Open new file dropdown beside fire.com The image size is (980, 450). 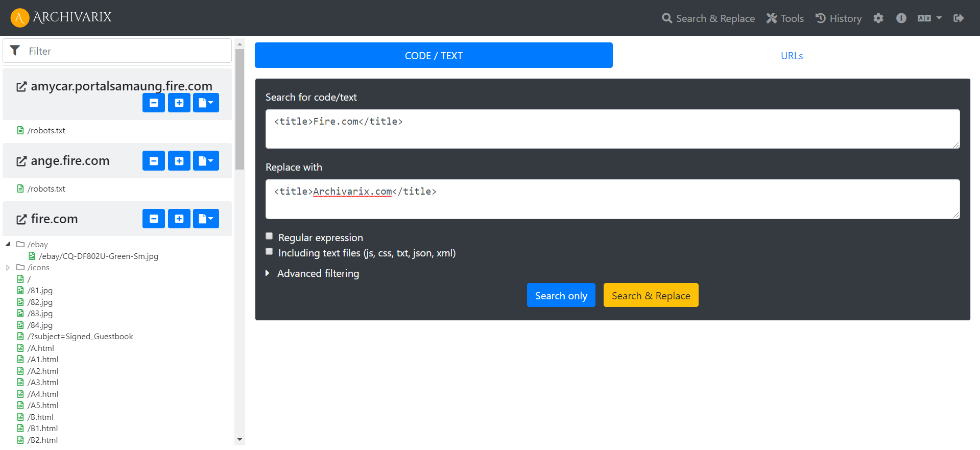coord(206,219)
